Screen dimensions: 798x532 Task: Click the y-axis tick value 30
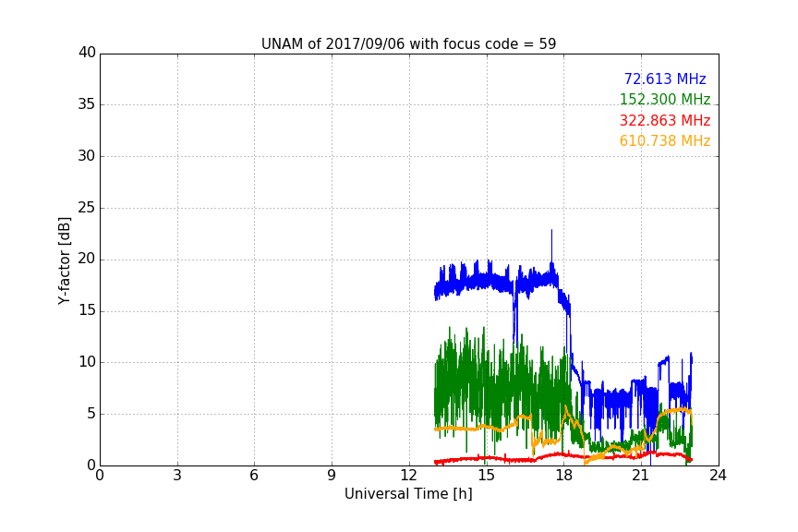click(87, 156)
